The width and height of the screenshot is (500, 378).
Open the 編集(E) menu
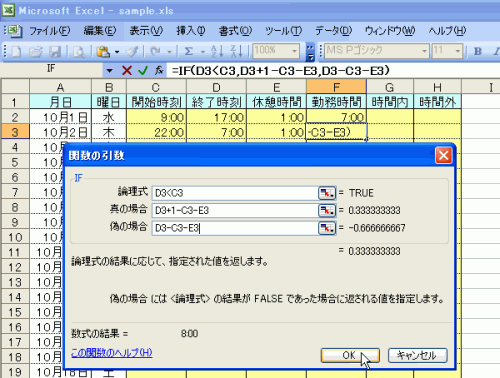point(100,31)
